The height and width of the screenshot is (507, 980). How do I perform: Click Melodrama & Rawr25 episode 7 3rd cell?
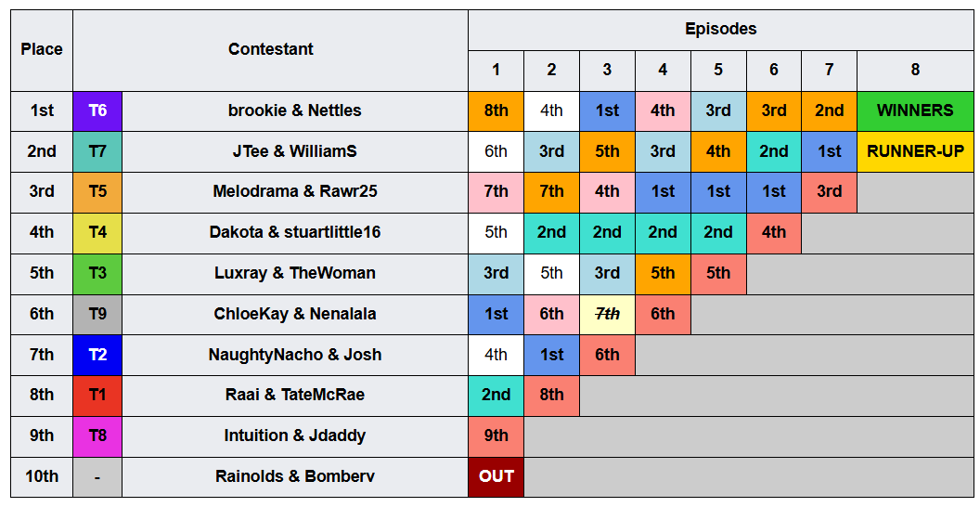click(829, 192)
